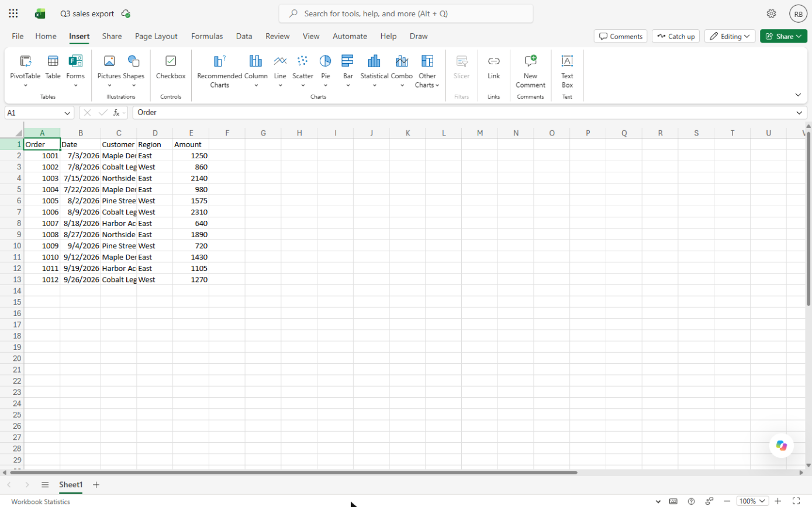
Task: Open the 100% zoom level dropdown
Action: click(x=752, y=501)
